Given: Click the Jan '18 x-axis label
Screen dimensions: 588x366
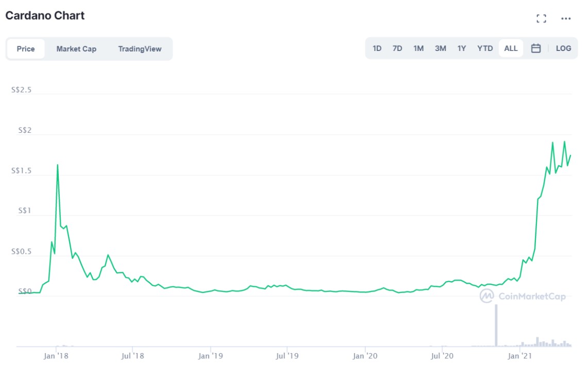Looking at the screenshot, I should 56,356.
